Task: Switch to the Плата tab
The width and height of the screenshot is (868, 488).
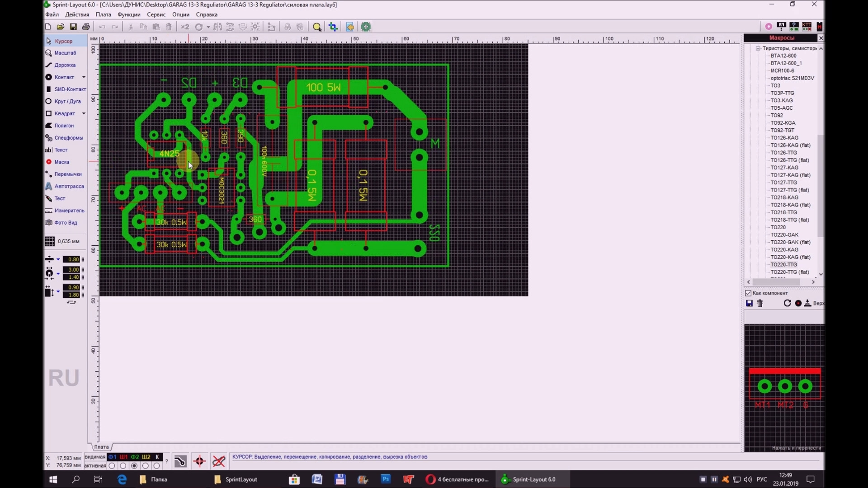Action: click(x=101, y=446)
